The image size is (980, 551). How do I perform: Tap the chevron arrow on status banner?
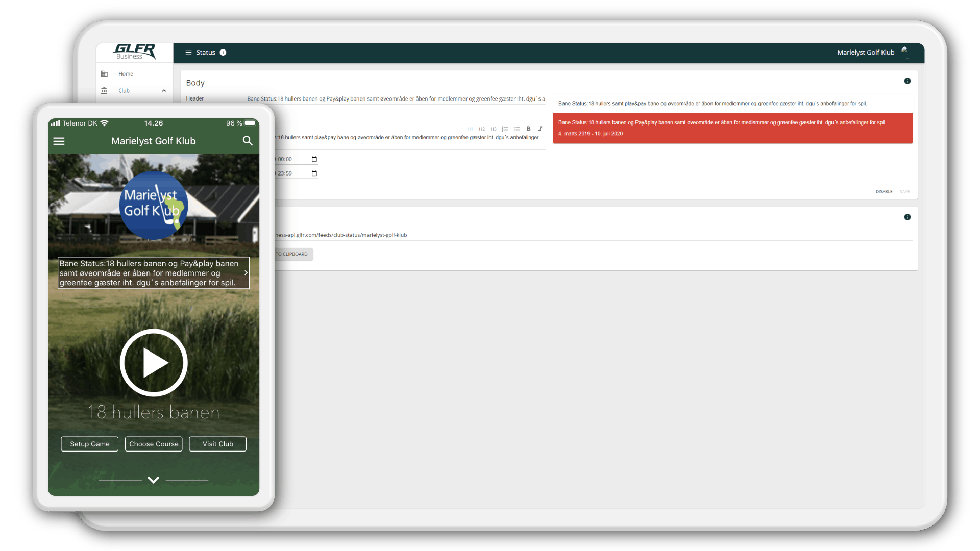pos(246,273)
